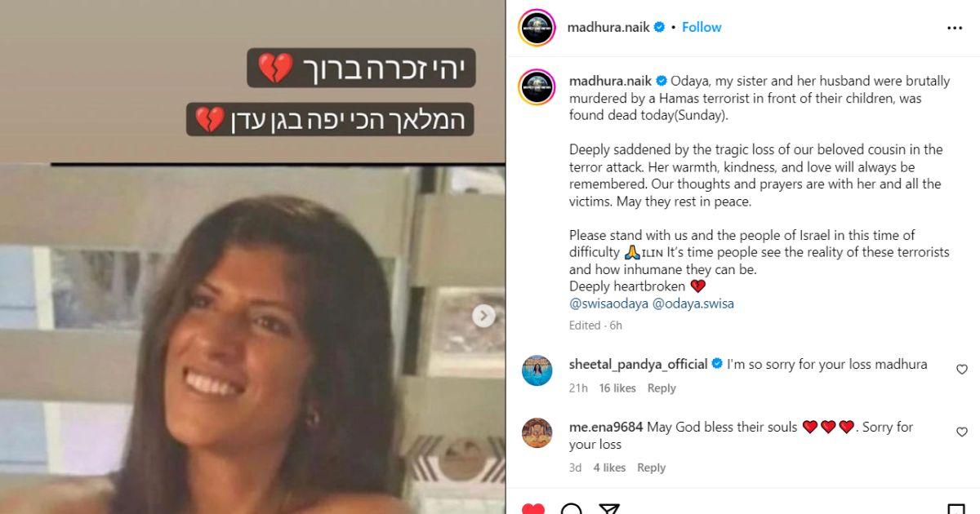Open the three-dot more options menu
This screenshot has height=514, width=980.
(x=955, y=28)
